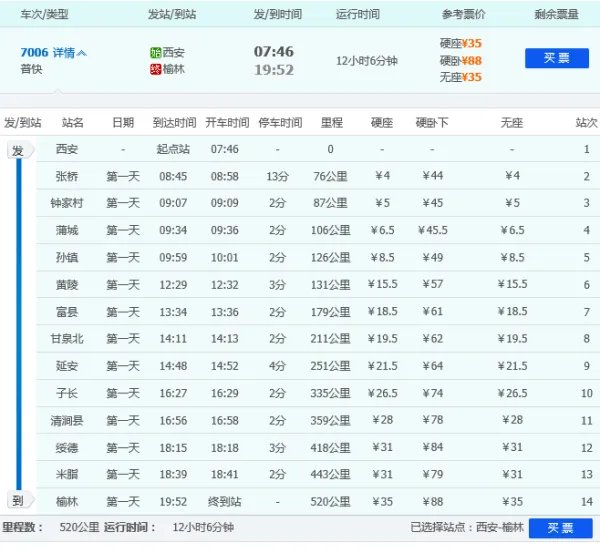Select the 甘泉北 station name

point(67,339)
